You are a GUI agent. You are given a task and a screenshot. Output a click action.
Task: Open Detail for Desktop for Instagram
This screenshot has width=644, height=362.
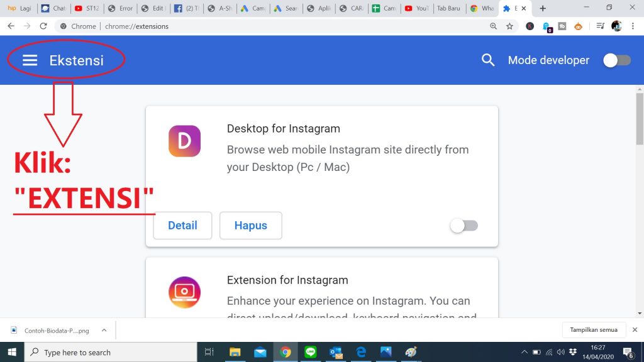point(182,226)
